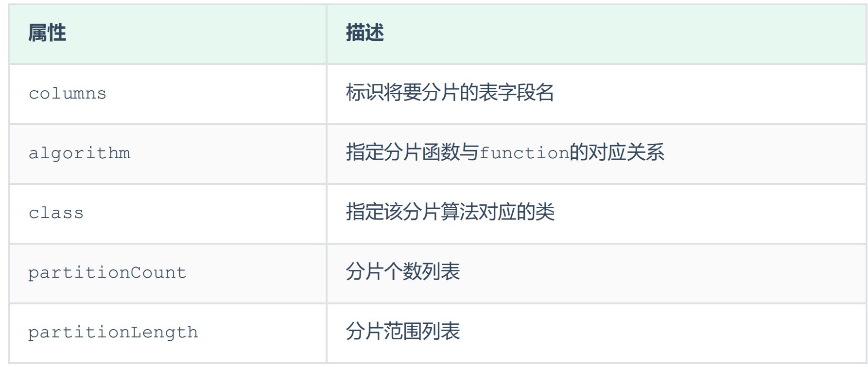Click the description 标识将要分片的表字段名
Screen dimensions: 868x367
click(x=450, y=93)
